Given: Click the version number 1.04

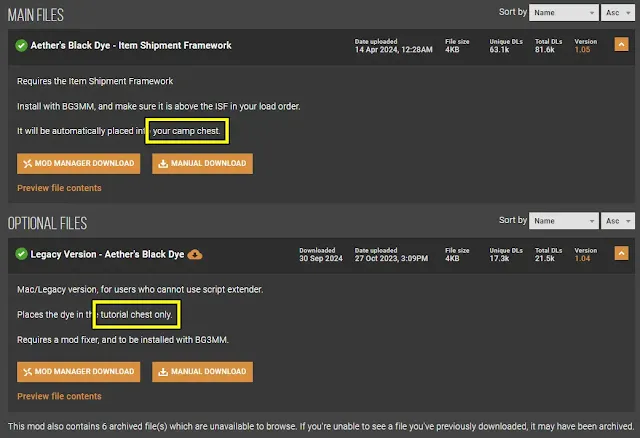Looking at the screenshot, I should coord(582,258).
